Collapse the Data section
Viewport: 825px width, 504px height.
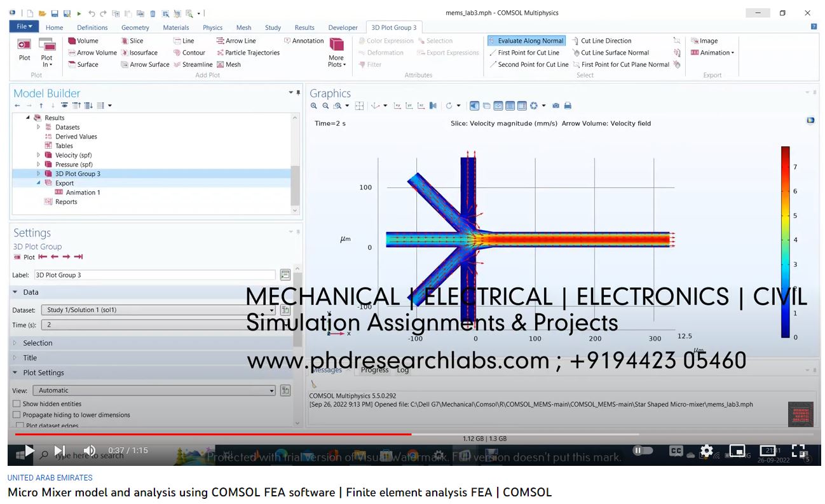15,292
